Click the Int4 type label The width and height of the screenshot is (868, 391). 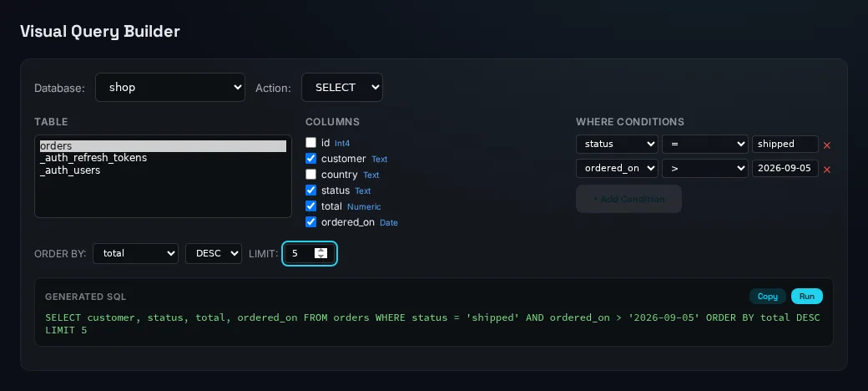tap(342, 144)
